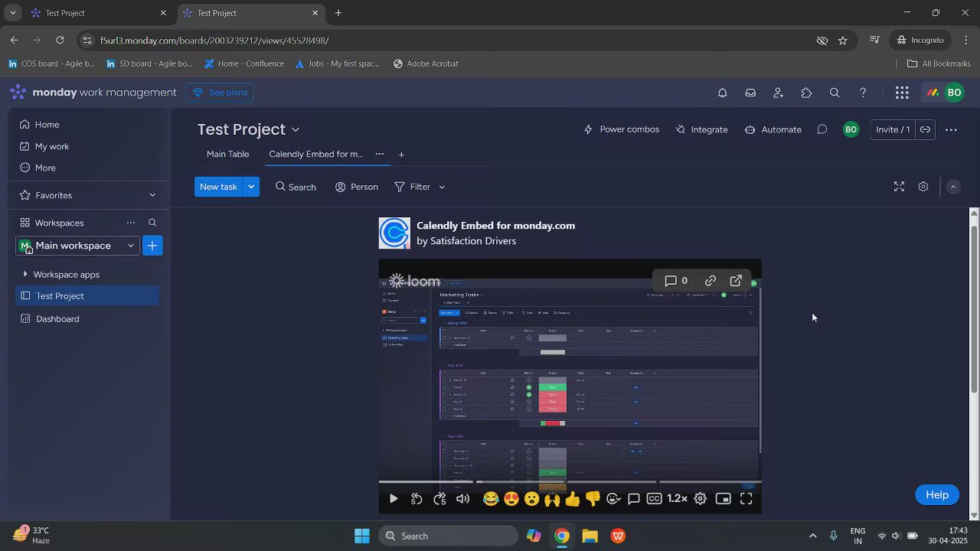This screenshot has width=980, height=551.
Task: Open the apps marketplace puzzle icon
Action: click(806, 93)
